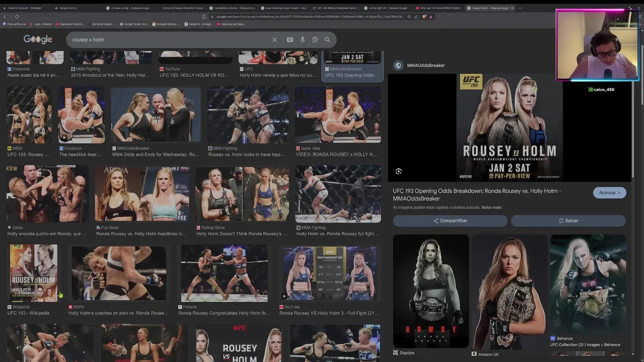Open the UFC 193 Opening Odds Breakdown title link

(477, 195)
